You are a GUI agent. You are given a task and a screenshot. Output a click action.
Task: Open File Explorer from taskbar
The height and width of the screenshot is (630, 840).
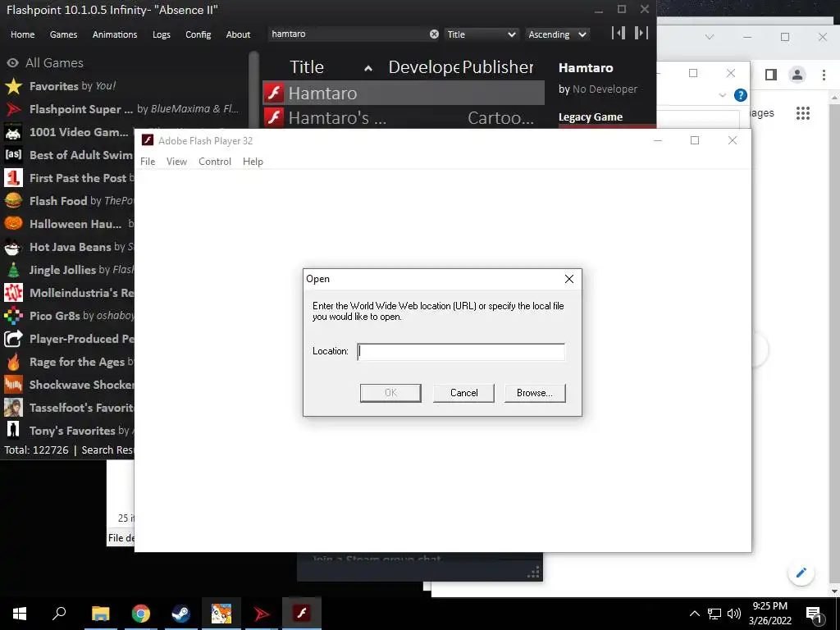(100, 614)
